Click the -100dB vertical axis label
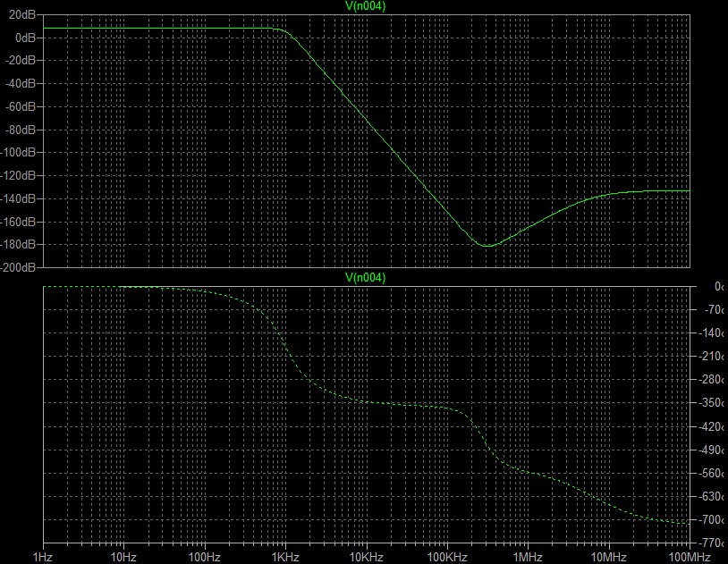The image size is (728, 564). 19,153
